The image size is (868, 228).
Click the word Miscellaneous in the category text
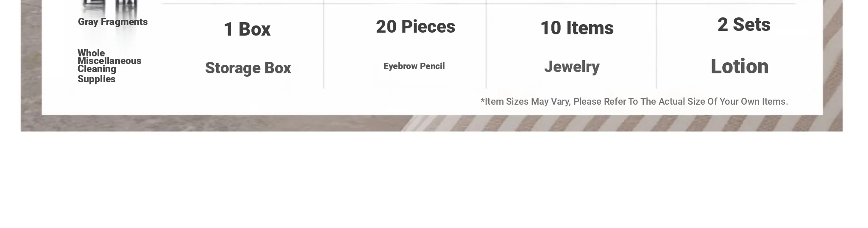click(x=109, y=61)
